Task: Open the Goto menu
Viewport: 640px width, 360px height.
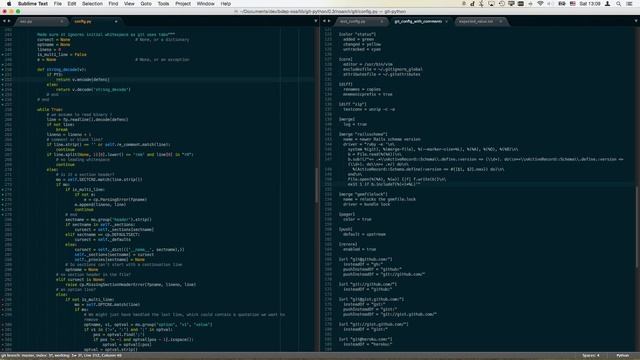Action: [x=146, y=4]
